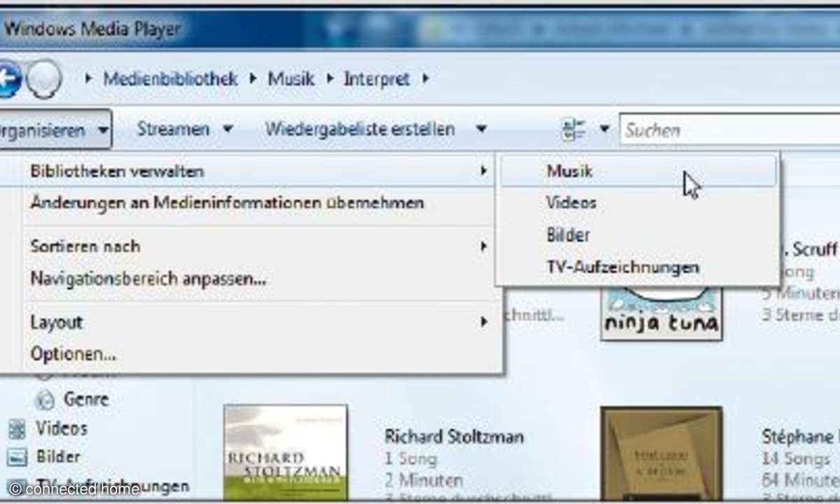Click the 2 Minuten text
The width and height of the screenshot is (840, 504).
423,481
